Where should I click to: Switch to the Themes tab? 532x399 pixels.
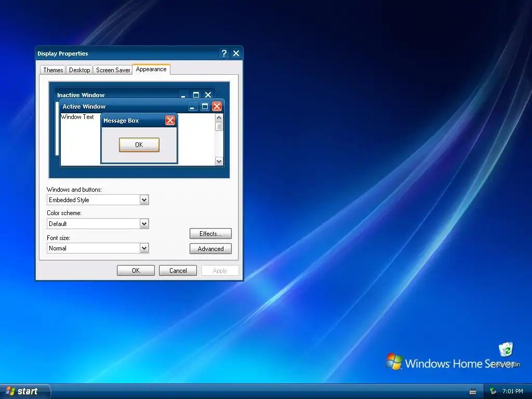click(x=53, y=70)
